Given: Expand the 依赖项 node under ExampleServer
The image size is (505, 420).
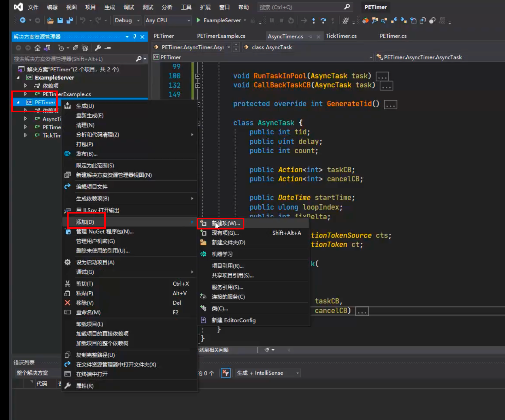Looking at the screenshot, I should pyautogui.click(x=25, y=86).
